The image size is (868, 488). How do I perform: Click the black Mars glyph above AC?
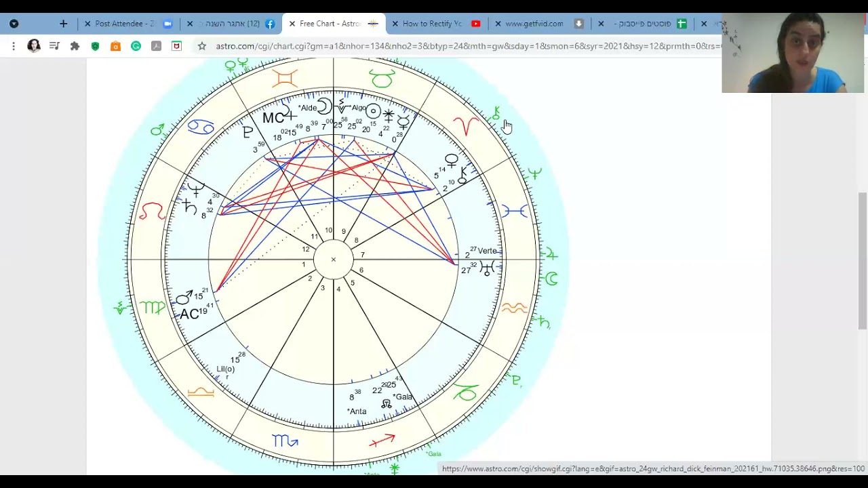[184, 298]
